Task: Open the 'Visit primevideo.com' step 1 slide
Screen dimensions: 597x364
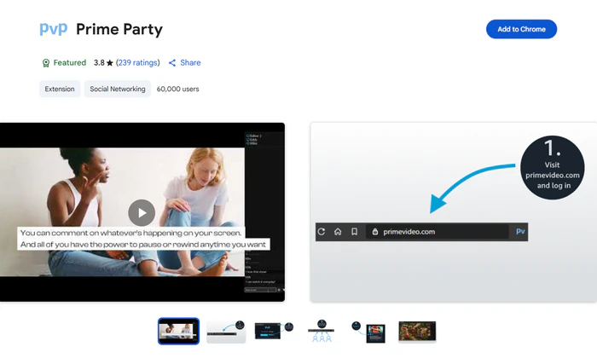Action: [x=453, y=211]
